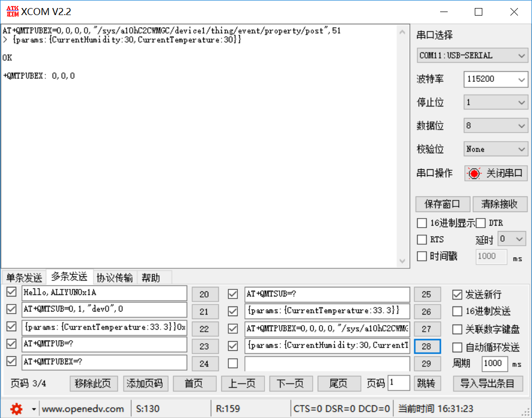Image resolution: width=532 pixels, height=418 pixels.
Task: Uncheck the Hello,ALIYUNOx1A send entry
Action: pyautogui.click(x=11, y=294)
